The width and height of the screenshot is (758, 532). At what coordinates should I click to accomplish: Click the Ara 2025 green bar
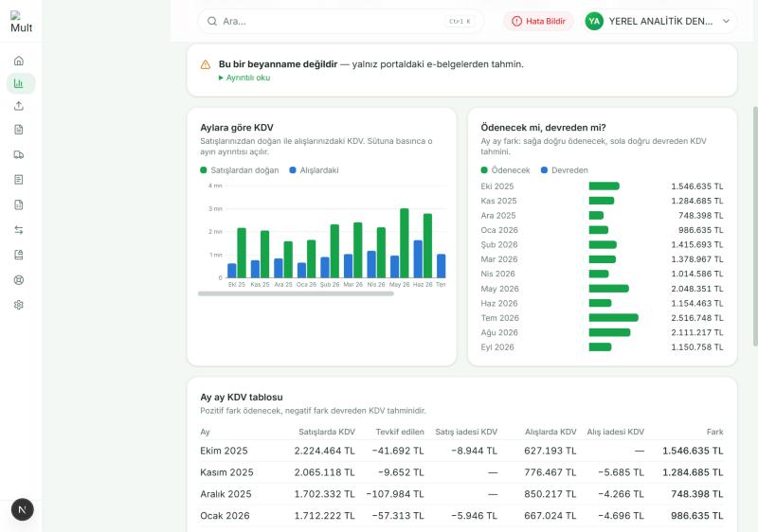pos(596,215)
